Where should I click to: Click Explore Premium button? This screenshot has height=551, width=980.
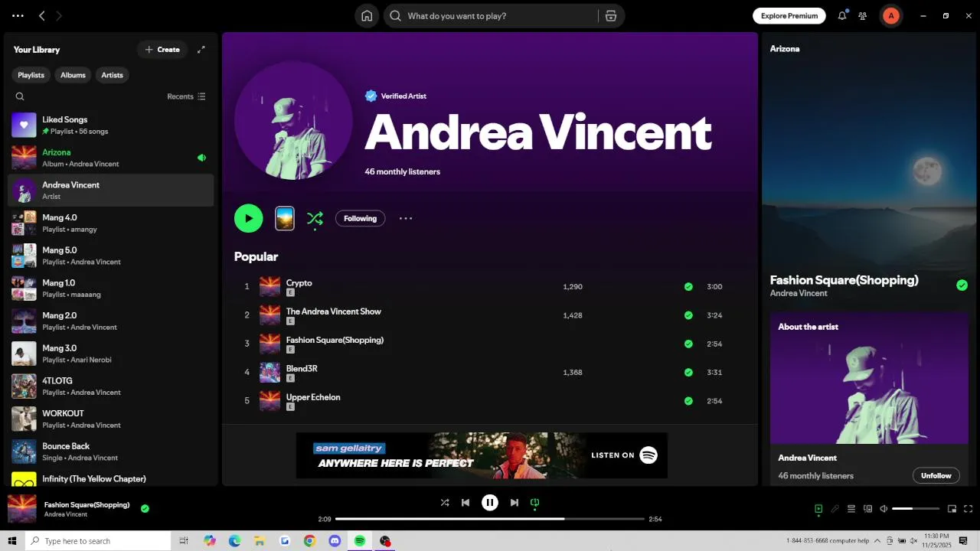[789, 15]
